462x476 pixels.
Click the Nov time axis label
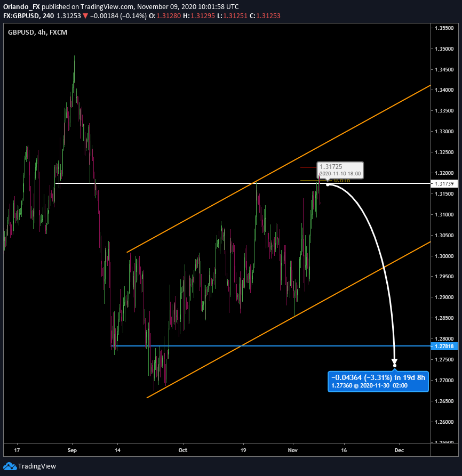292,450
